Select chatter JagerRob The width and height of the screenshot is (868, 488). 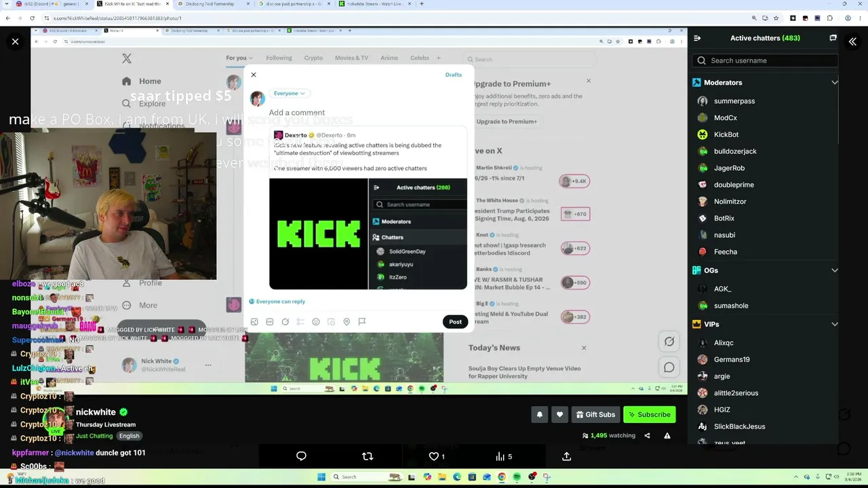click(729, 168)
